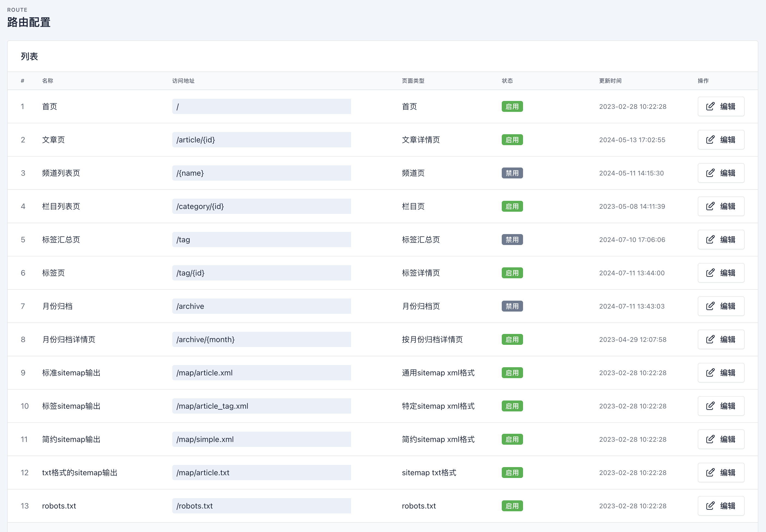Viewport: 766px width, 532px height.
Task: Click the 启用 status badge for 首页
Action: [512, 106]
